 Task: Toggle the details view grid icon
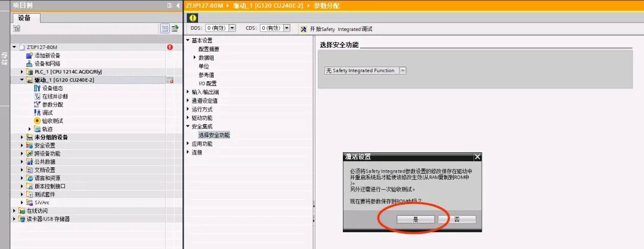[165, 29]
